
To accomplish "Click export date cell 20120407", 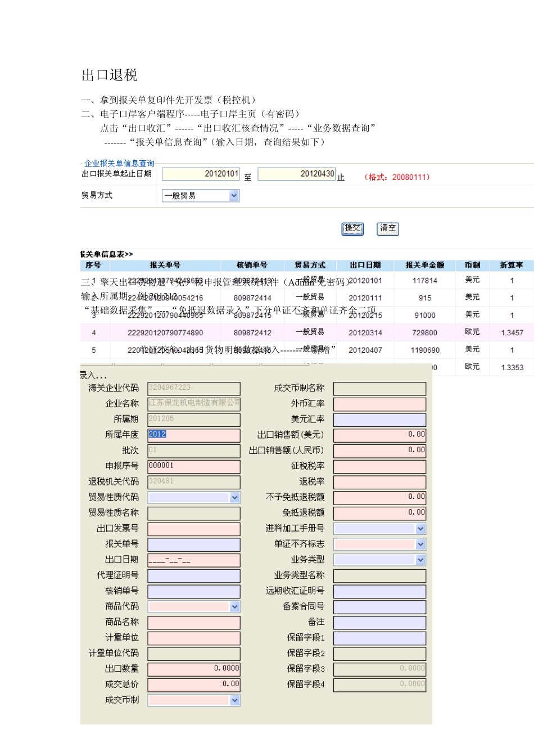I will pos(365,350).
